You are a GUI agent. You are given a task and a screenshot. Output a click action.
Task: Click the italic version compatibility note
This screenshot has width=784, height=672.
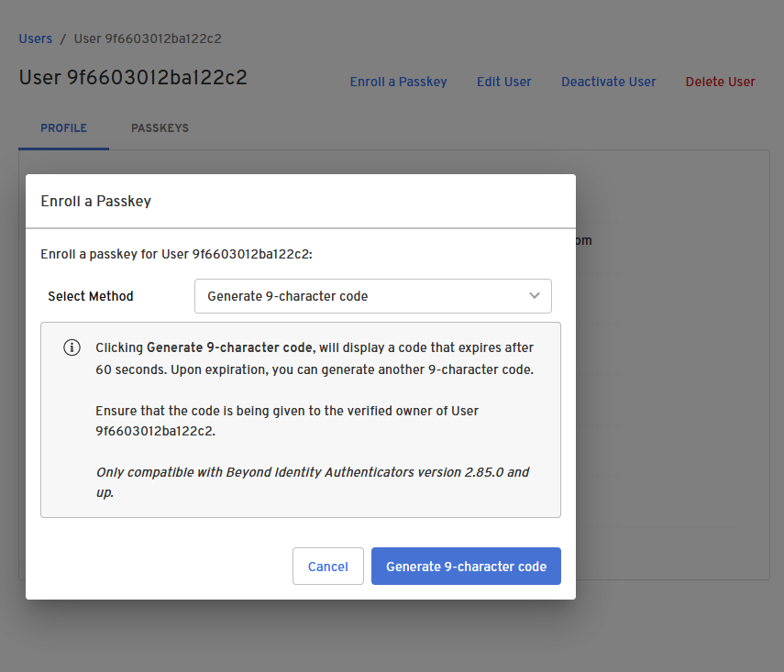pyautogui.click(x=313, y=482)
